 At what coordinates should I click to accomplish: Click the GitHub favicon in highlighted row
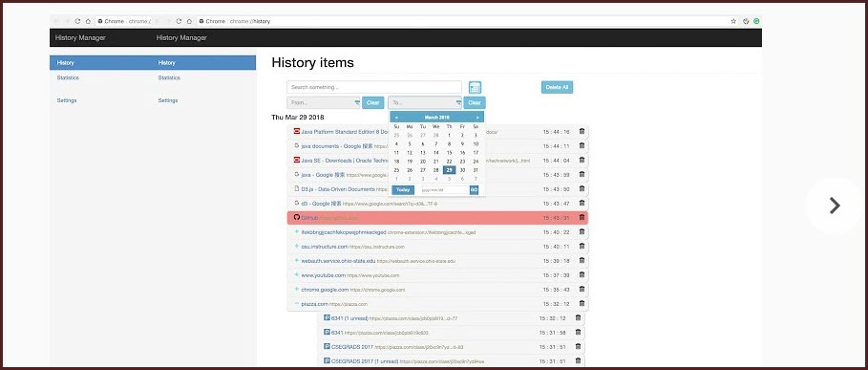297,217
